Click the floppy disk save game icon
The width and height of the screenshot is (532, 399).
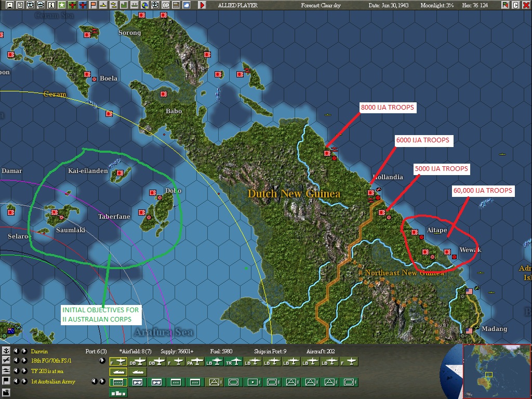click(x=10, y=5)
